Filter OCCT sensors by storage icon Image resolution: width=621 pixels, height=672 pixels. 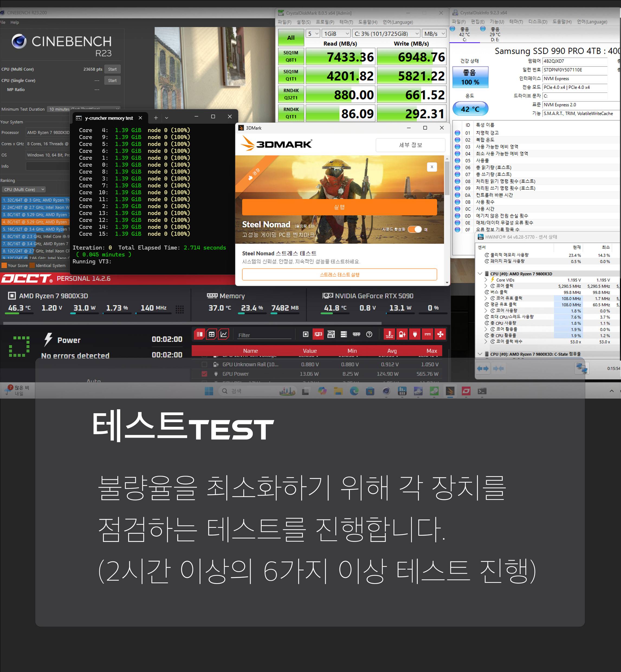pos(344,334)
